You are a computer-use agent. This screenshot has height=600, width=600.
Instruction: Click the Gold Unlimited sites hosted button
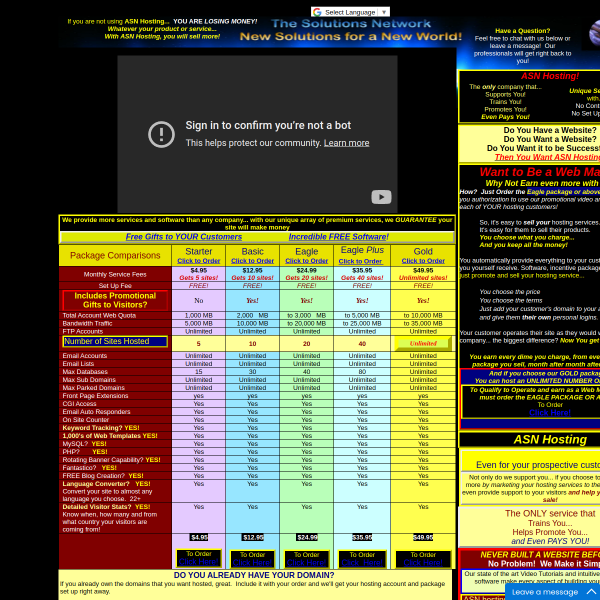click(x=423, y=344)
